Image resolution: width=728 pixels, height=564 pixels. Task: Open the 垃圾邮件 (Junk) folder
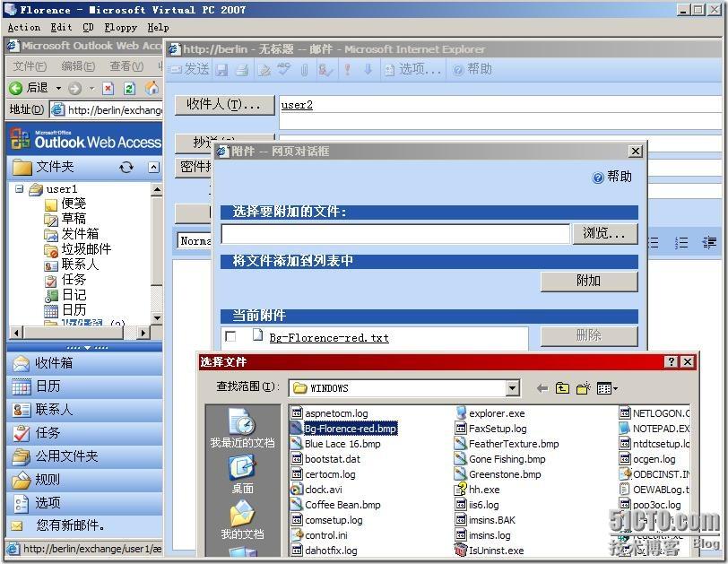point(78,249)
